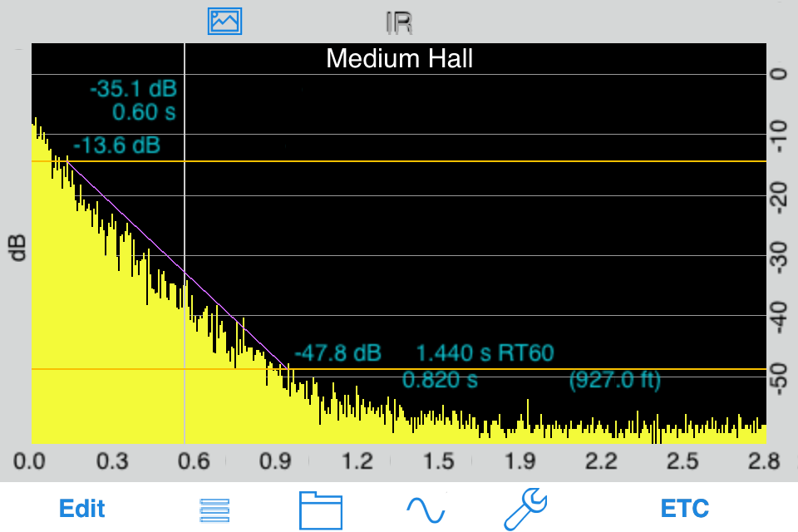The height and width of the screenshot is (532, 798).
Task: Tap the image snapshot icon
Action: [224, 22]
